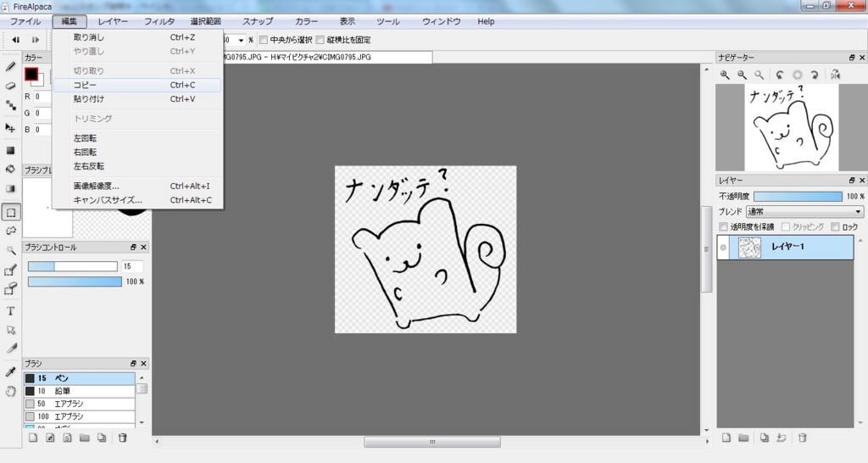Toggle 透明度を保護 checkbox
Image resolution: width=868 pixels, height=463 pixels.
click(x=723, y=226)
